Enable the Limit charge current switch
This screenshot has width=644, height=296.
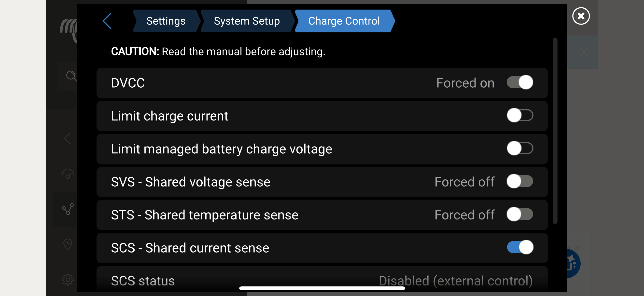(x=520, y=115)
